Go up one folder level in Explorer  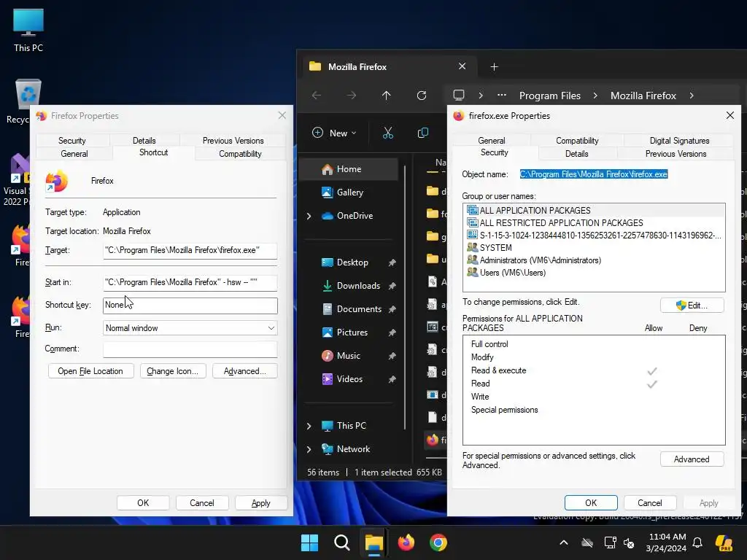pyautogui.click(x=387, y=96)
